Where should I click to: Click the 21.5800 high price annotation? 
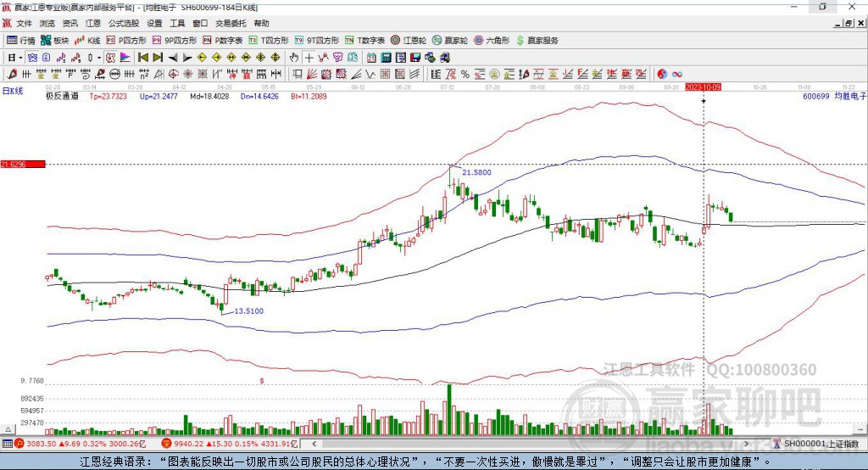click(476, 172)
